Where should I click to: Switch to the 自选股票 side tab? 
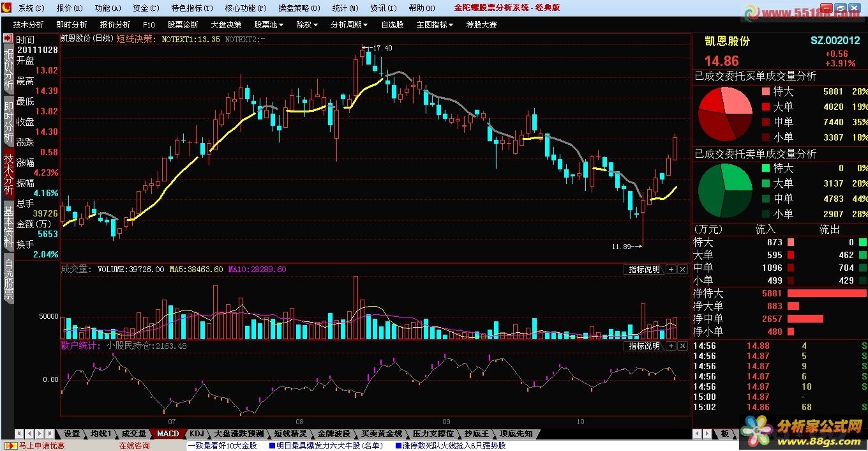click(x=8, y=279)
